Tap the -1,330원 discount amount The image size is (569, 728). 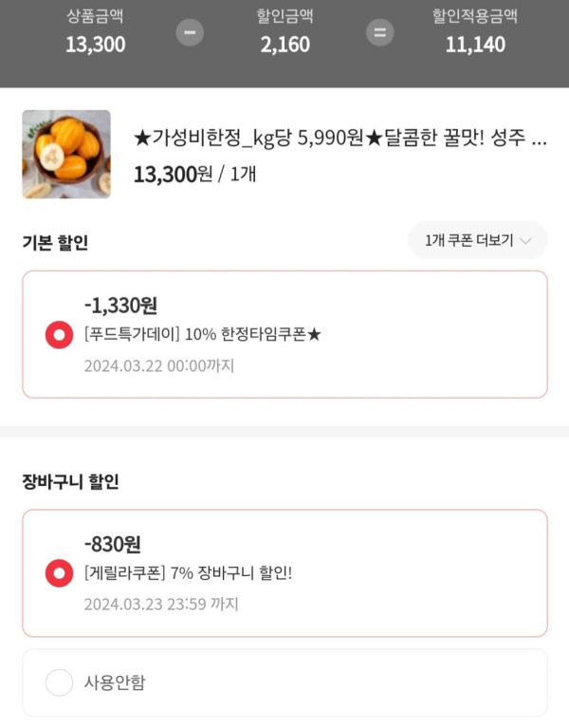(x=120, y=305)
